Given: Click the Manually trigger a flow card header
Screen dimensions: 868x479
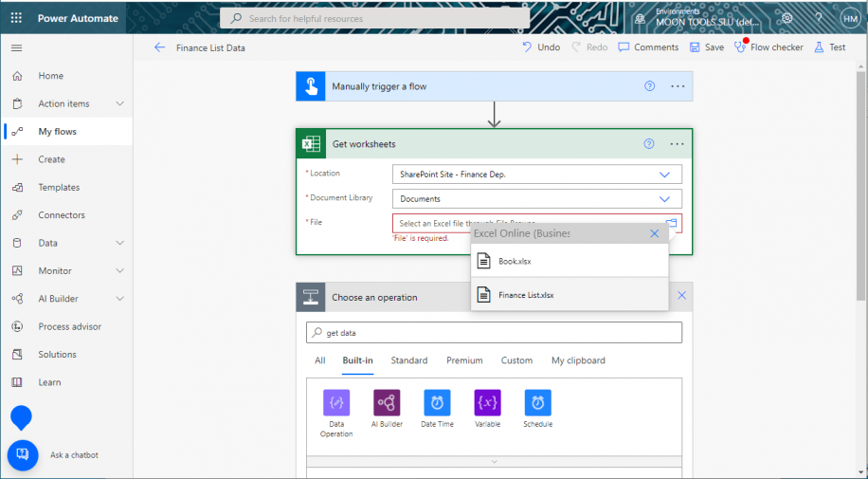Looking at the screenshot, I should [494, 86].
